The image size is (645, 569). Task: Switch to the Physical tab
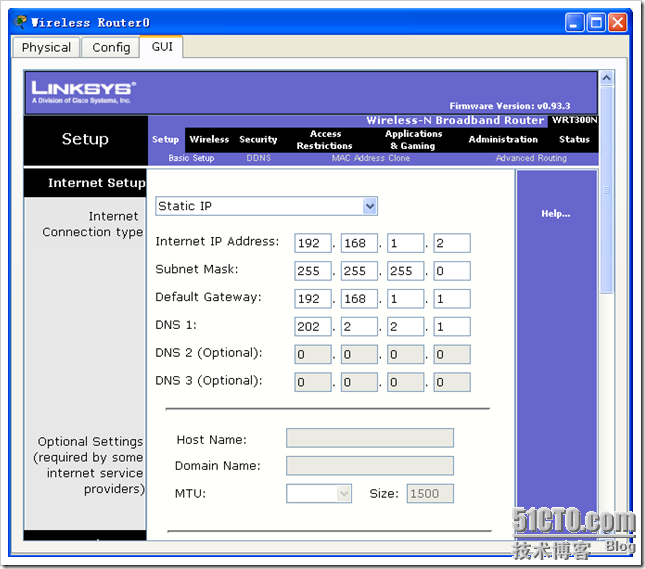pyautogui.click(x=46, y=47)
